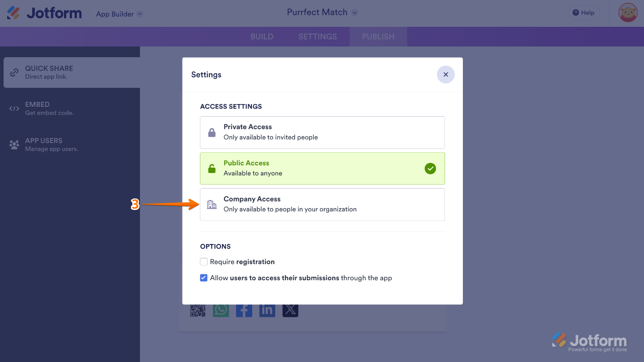Share the app via the WhatsApp icon
The width and height of the screenshot is (644, 362).
click(221, 309)
